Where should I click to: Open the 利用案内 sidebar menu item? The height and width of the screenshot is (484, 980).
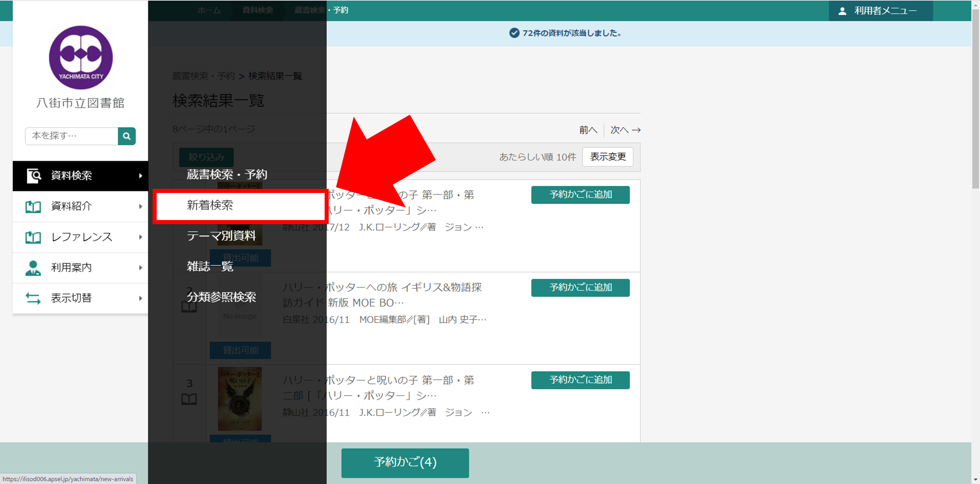coord(80,268)
